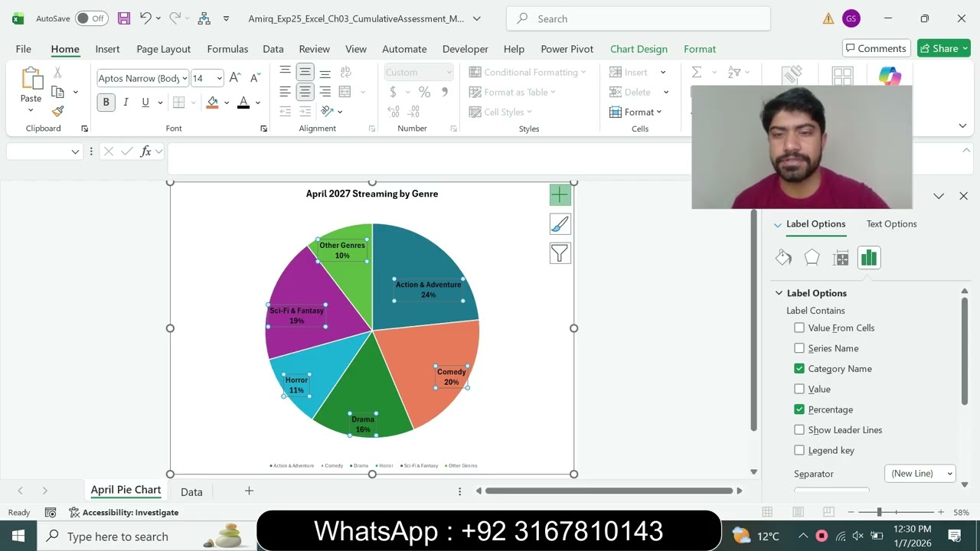Toggle AutoSave switch
Screen dimensions: 980x551
91,18
